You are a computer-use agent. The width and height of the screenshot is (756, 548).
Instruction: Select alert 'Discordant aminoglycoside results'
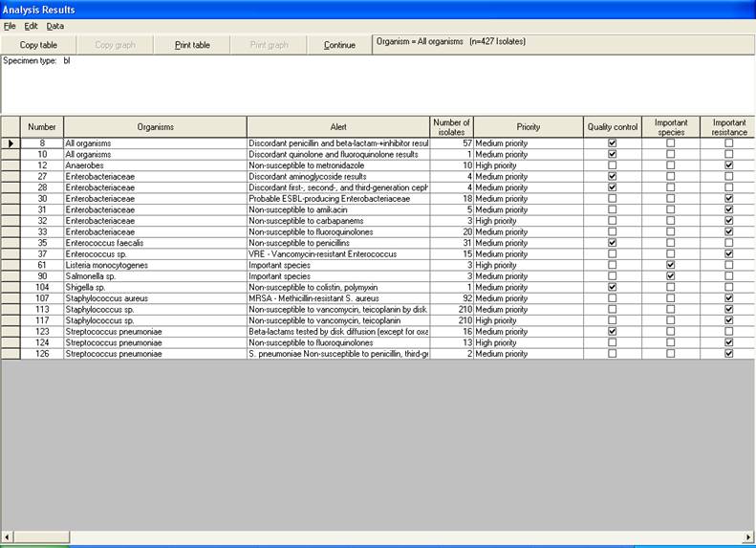[338, 177]
